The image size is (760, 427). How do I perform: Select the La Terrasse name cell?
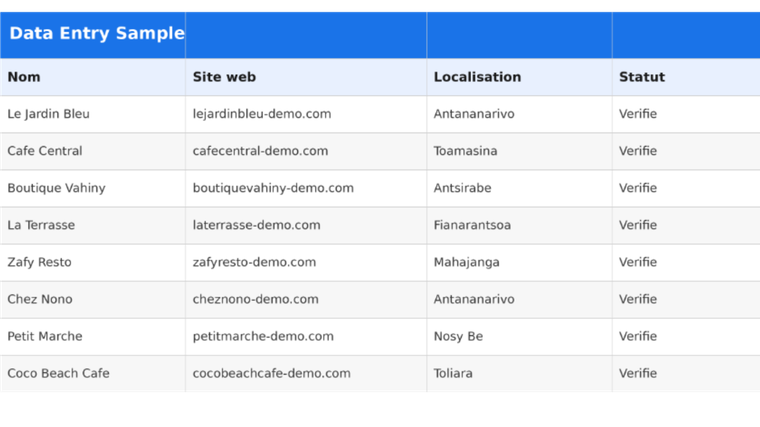click(93, 225)
